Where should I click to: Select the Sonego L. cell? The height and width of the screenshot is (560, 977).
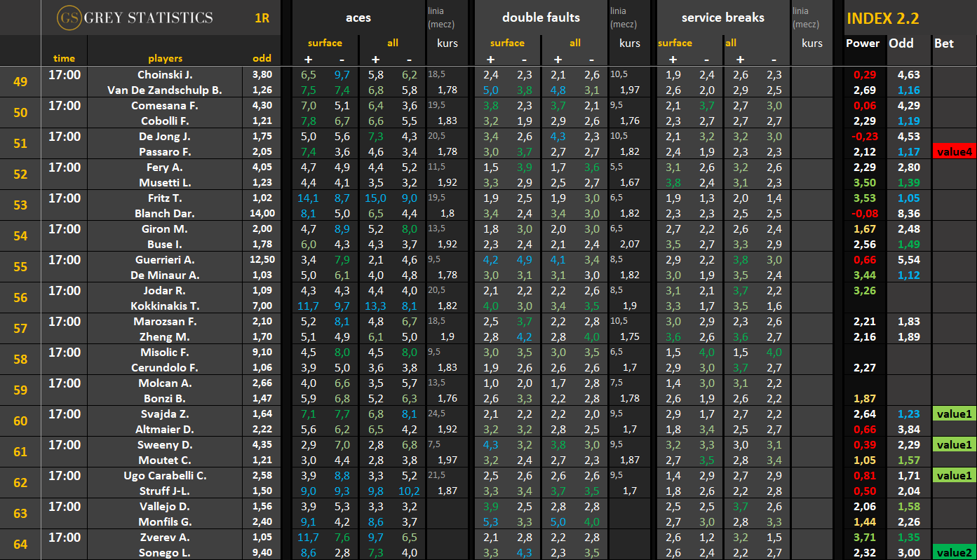click(x=165, y=552)
